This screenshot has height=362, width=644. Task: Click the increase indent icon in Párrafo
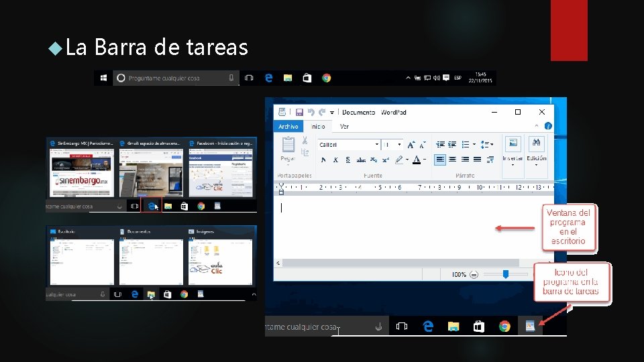pyautogui.click(x=452, y=145)
